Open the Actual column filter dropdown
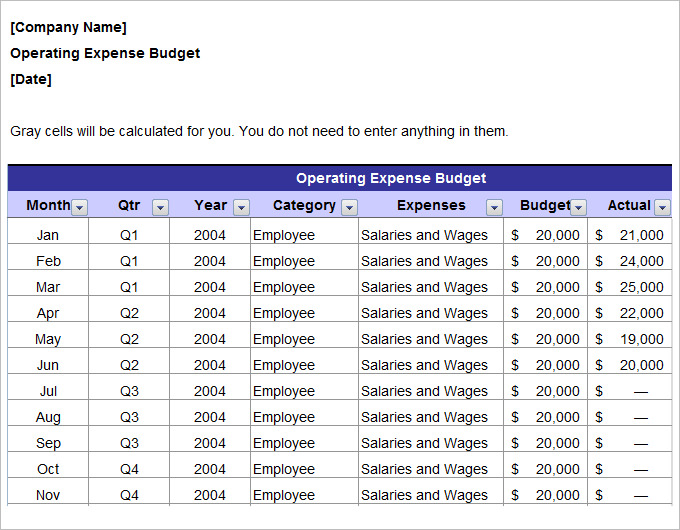This screenshot has width=680, height=530. 662,207
